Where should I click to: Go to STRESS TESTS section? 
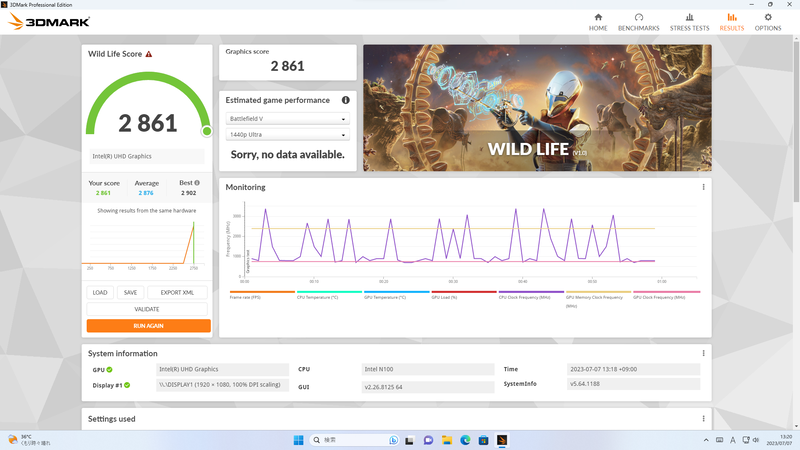(689, 22)
